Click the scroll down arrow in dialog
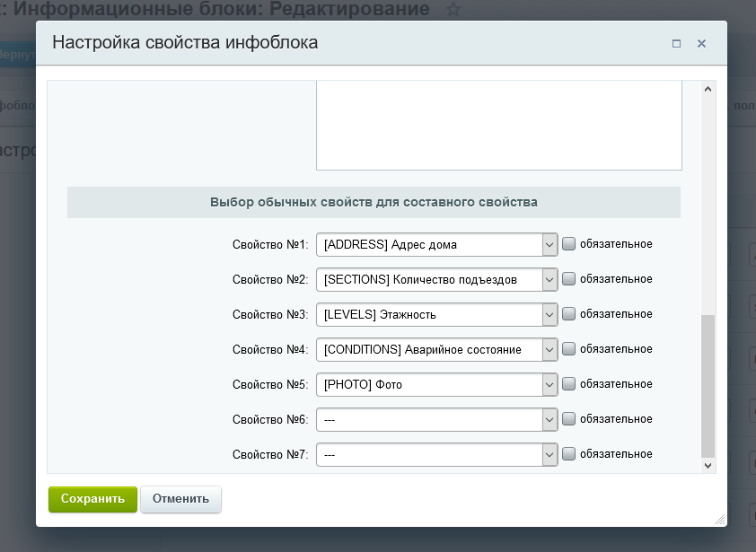Viewport: 756px width, 552px height. [708, 464]
